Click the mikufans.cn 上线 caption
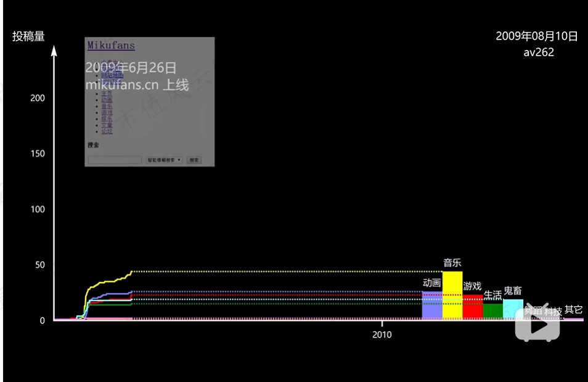The image size is (588, 382). tap(137, 85)
